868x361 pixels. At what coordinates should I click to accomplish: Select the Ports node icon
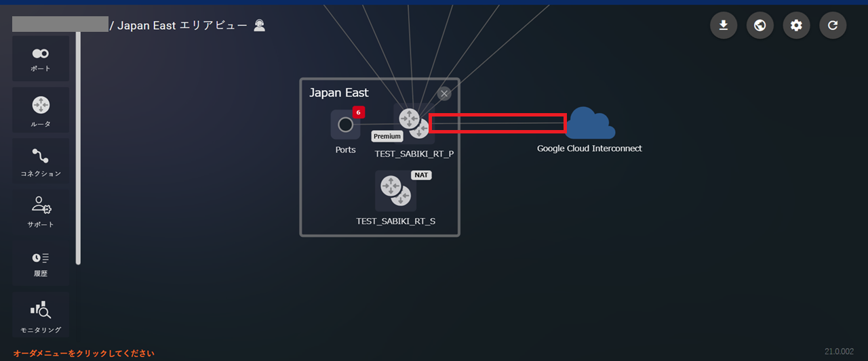(x=345, y=125)
